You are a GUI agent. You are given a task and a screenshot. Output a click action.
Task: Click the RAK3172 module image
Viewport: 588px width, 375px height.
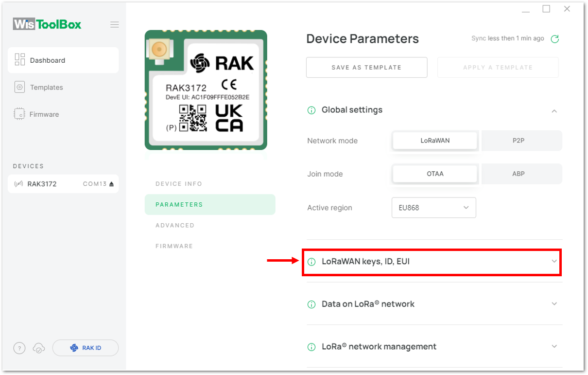(206, 90)
